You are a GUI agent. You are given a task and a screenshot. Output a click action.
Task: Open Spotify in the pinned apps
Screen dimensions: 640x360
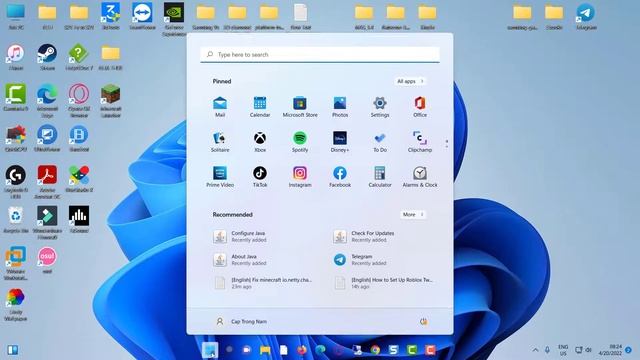(x=300, y=142)
